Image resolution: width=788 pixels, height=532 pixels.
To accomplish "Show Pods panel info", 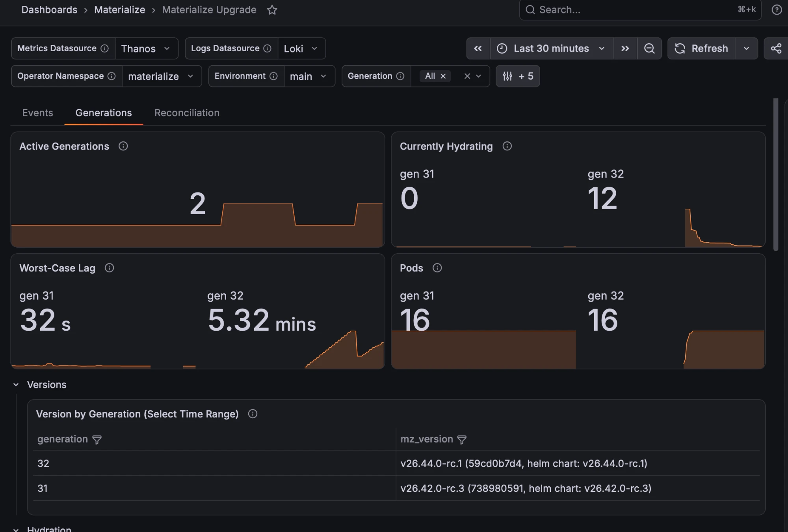I will tap(437, 268).
